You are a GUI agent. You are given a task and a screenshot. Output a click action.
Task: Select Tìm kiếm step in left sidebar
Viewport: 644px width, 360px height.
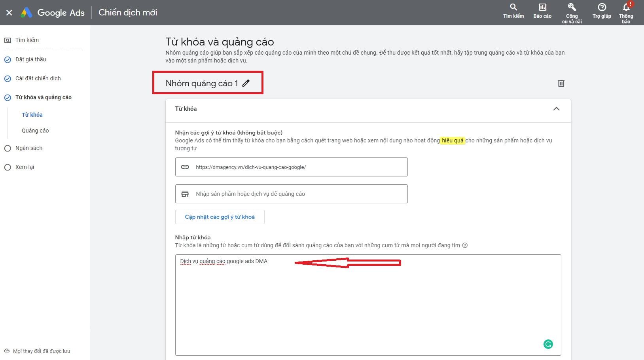[x=27, y=40]
